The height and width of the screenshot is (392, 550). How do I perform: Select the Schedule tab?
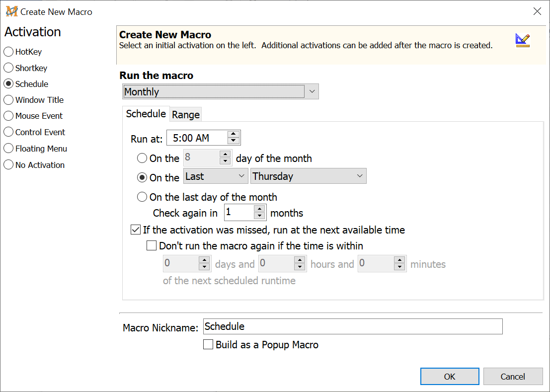(x=146, y=114)
